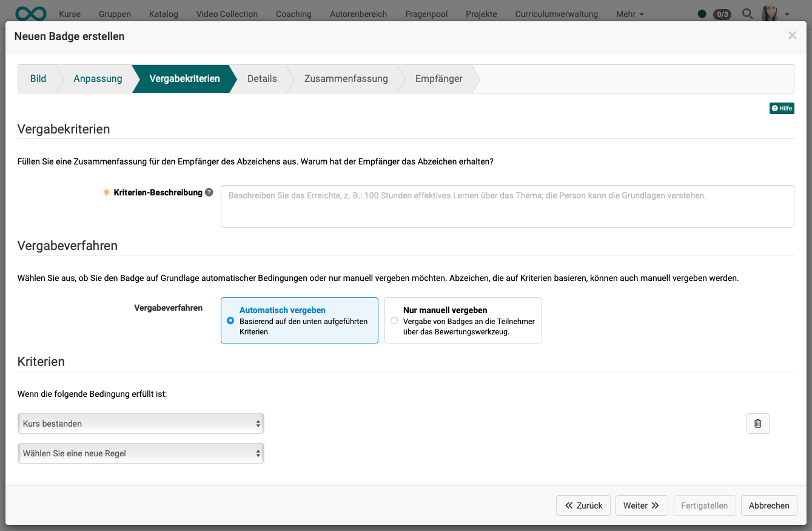Click inside the Kriterien-Beschreibung text field
The height and width of the screenshot is (531, 812).
pos(508,206)
